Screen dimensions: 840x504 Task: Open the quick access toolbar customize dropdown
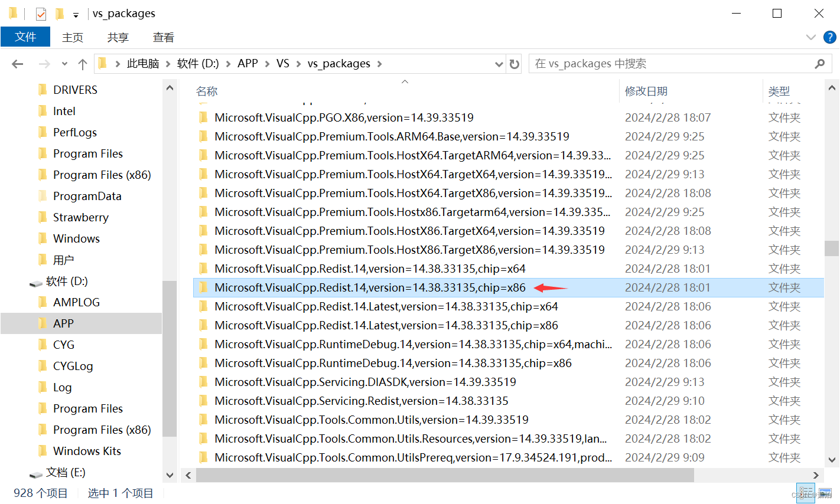point(74,13)
